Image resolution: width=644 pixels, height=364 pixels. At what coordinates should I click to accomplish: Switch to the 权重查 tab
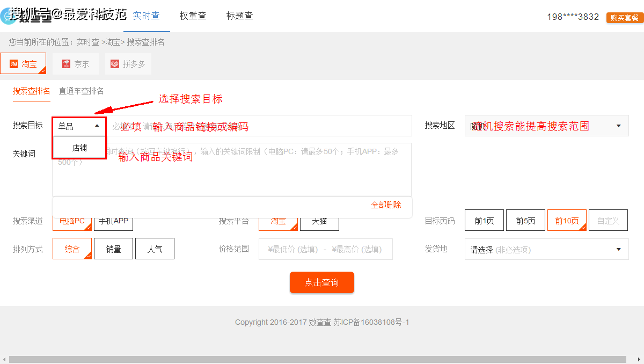click(193, 16)
